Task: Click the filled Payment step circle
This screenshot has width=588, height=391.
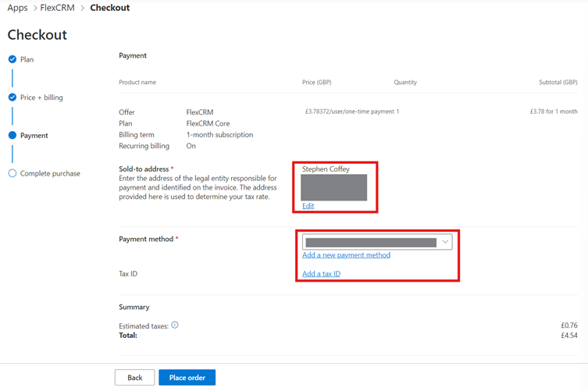Action: click(12, 136)
